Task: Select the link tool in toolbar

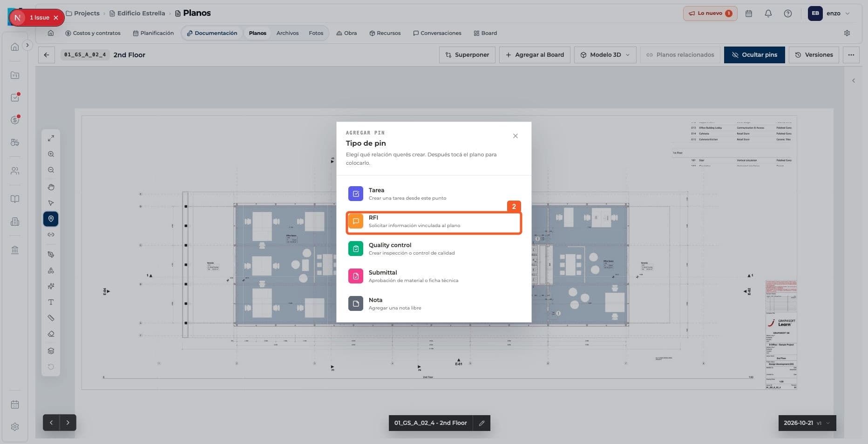Action: (51, 235)
